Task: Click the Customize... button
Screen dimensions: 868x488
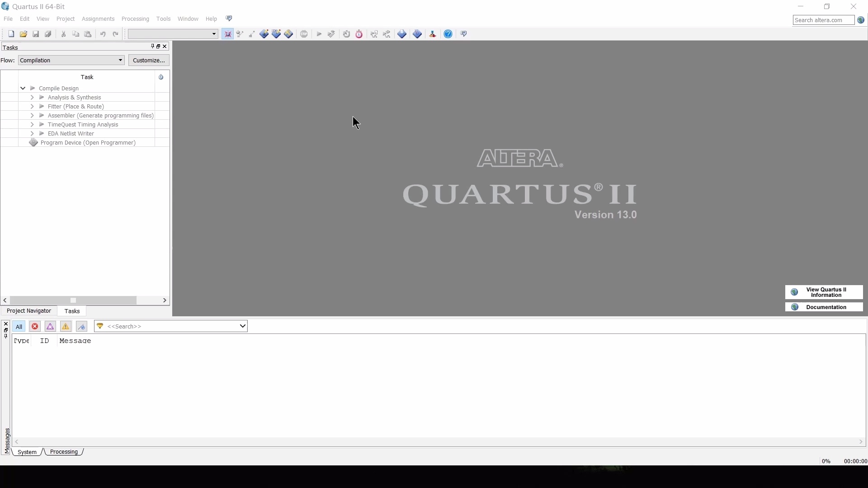Action: 149,61
